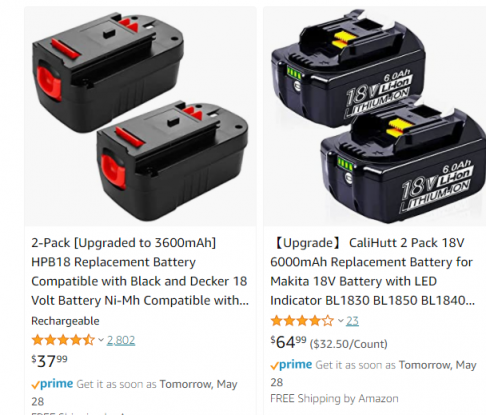Click the FREE Shipping by Amazon text

(334, 398)
